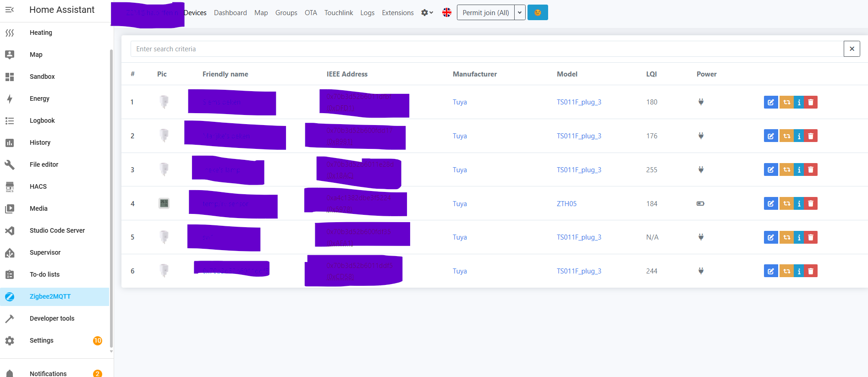Click the N/A LQI value in row 5
The height and width of the screenshot is (377, 868).
(652, 237)
